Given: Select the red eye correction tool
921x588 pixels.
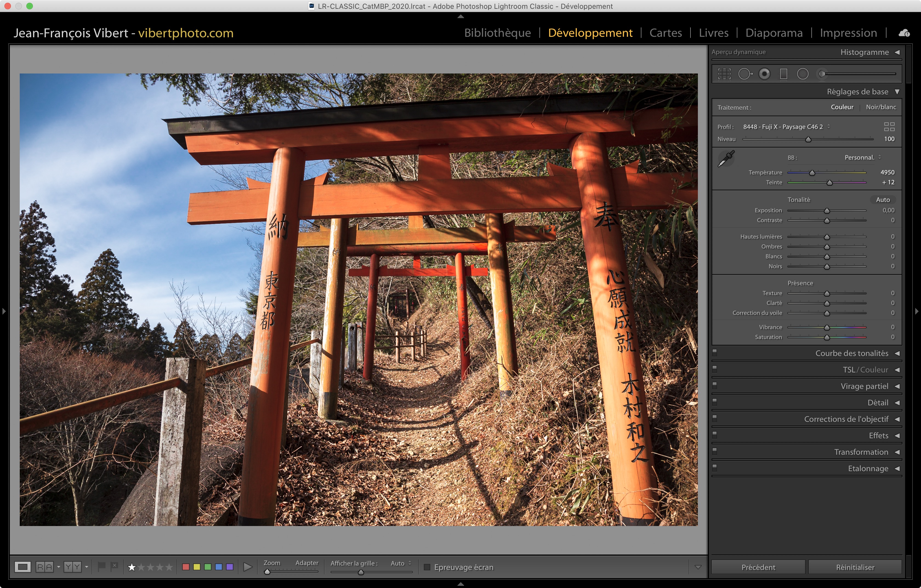Looking at the screenshot, I should 764,74.
